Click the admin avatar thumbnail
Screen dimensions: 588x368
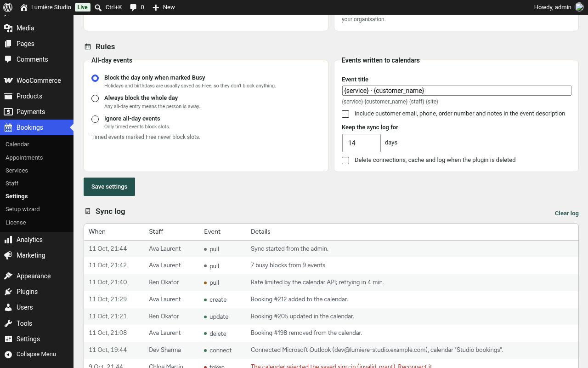tap(579, 7)
